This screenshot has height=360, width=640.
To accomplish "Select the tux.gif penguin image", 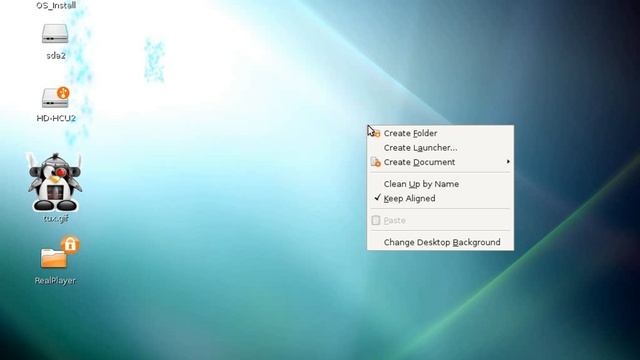I will coord(55,182).
